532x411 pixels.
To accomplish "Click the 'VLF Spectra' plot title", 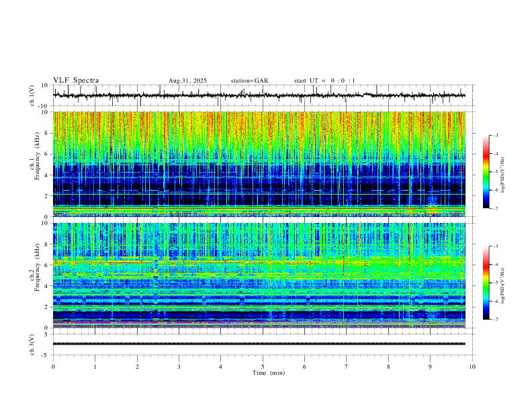I will (76, 81).
